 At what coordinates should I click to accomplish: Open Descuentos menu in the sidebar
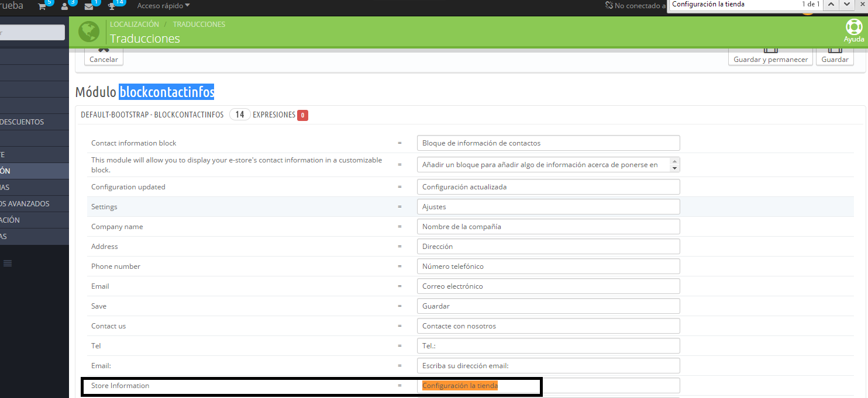point(22,122)
